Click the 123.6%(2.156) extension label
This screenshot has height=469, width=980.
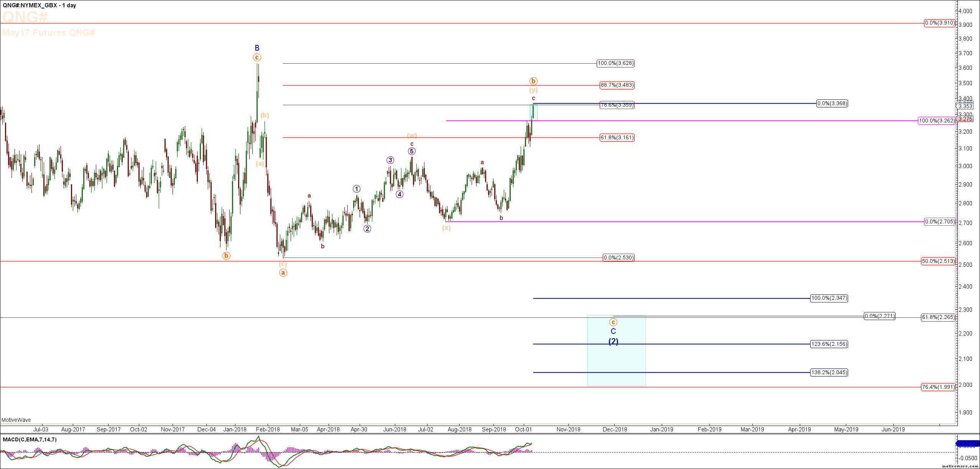point(829,344)
